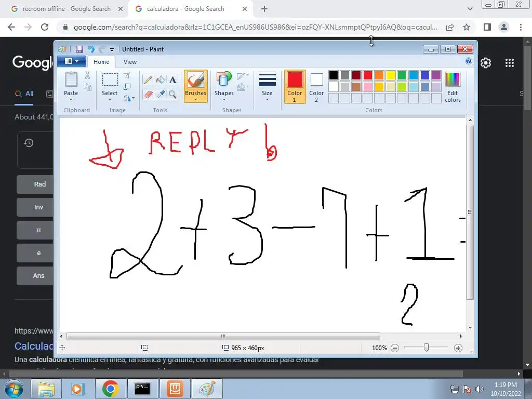
Task: Select the Pencil tool in Paint
Action: tap(148, 79)
